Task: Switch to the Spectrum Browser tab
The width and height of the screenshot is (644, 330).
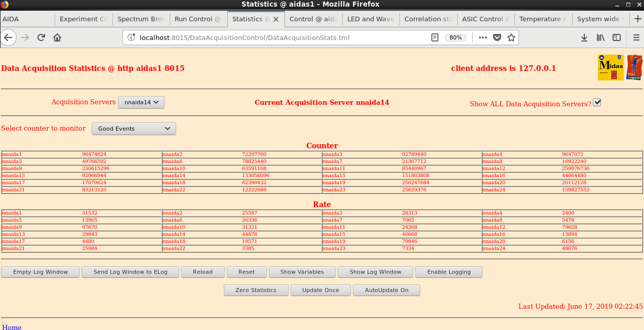Action: (141, 19)
